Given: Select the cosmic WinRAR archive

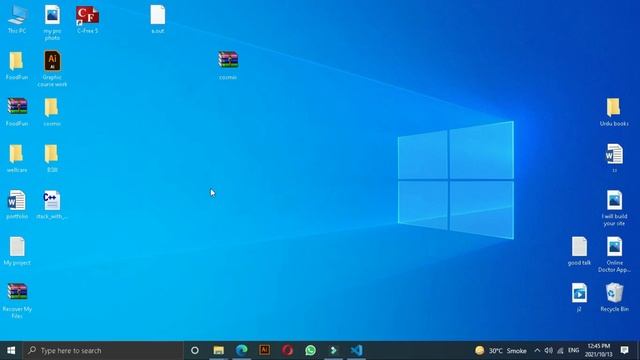Looking at the screenshot, I should 228,65.
